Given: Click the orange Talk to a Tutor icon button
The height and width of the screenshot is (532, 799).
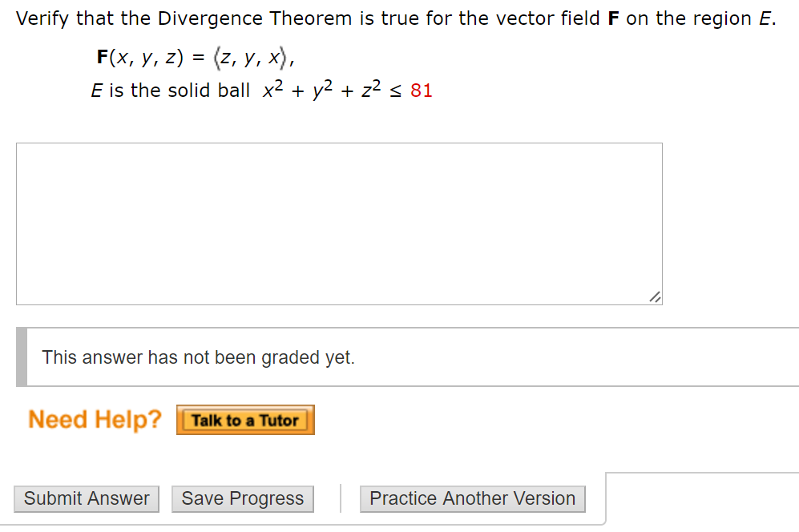Looking at the screenshot, I should tap(245, 419).
